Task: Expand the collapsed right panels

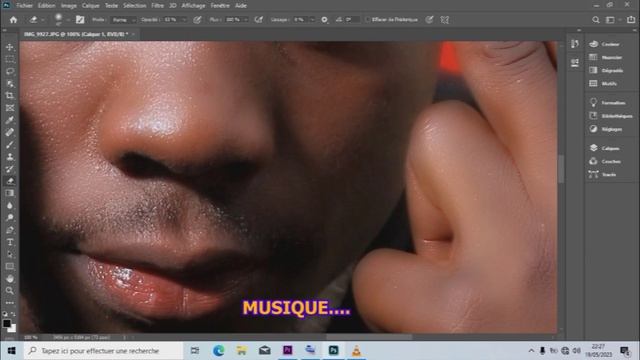Action: [x=634, y=30]
